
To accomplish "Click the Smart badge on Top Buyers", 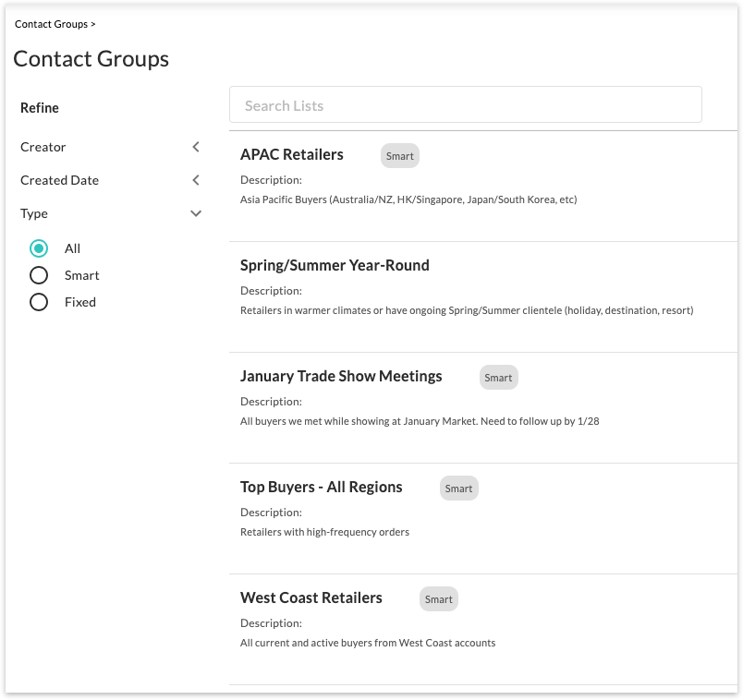I will (458, 489).
